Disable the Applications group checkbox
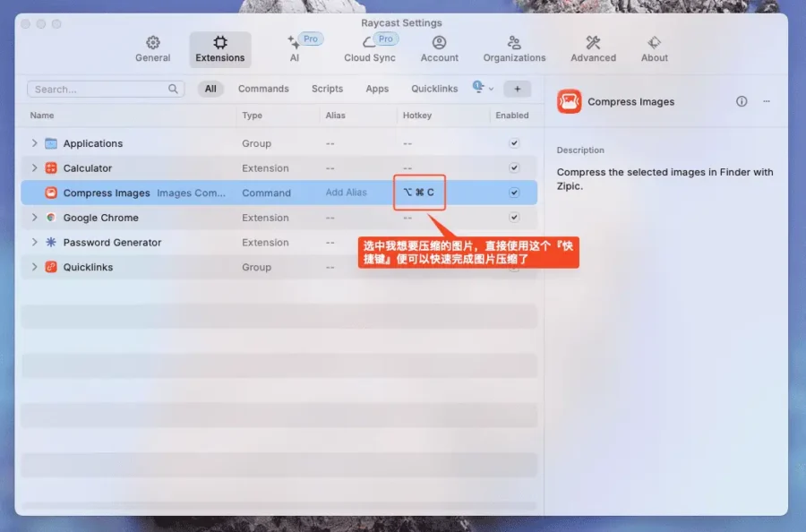This screenshot has width=806, height=532. pos(514,143)
